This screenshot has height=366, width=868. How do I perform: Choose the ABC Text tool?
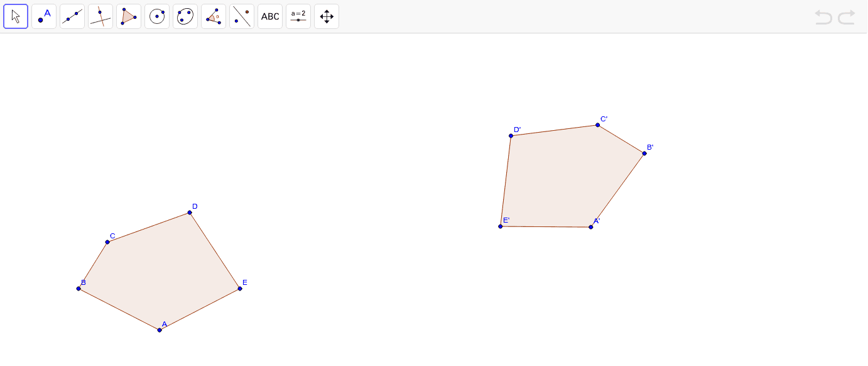[270, 16]
